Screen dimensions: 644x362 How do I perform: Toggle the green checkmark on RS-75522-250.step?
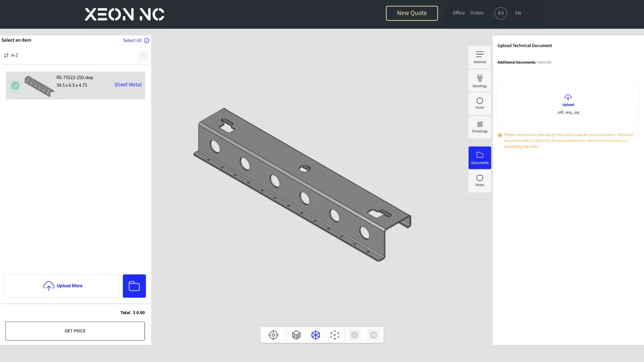pyautogui.click(x=15, y=85)
